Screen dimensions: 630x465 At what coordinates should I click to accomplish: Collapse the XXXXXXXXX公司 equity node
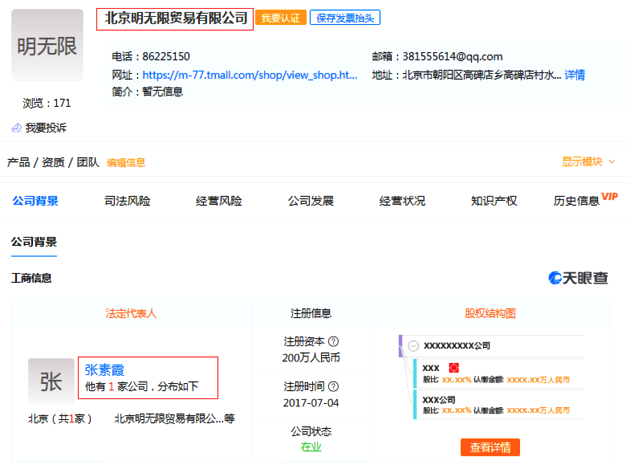coord(413,346)
